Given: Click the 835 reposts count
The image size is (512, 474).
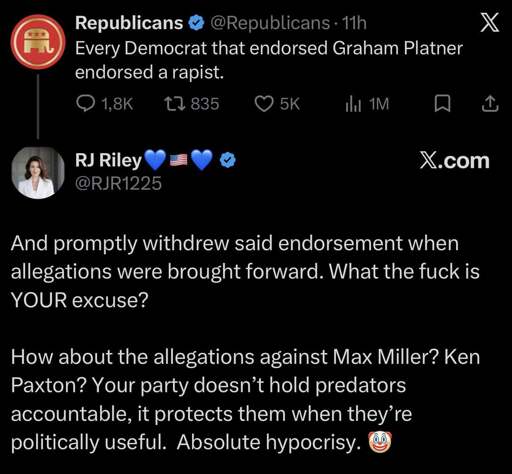Looking at the screenshot, I should (205, 104).
